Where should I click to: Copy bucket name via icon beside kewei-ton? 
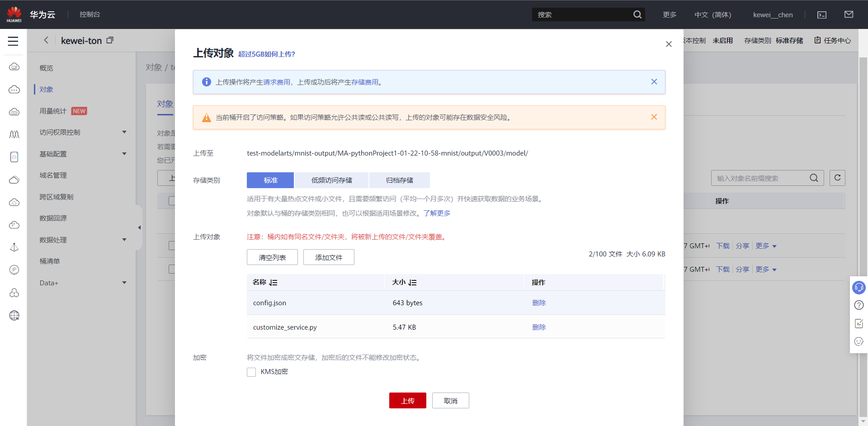(110, 40)
